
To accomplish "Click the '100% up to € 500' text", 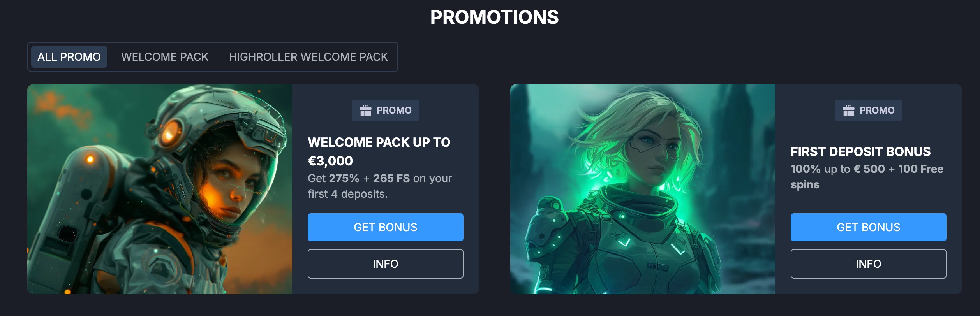I will (x=837, y=169).
